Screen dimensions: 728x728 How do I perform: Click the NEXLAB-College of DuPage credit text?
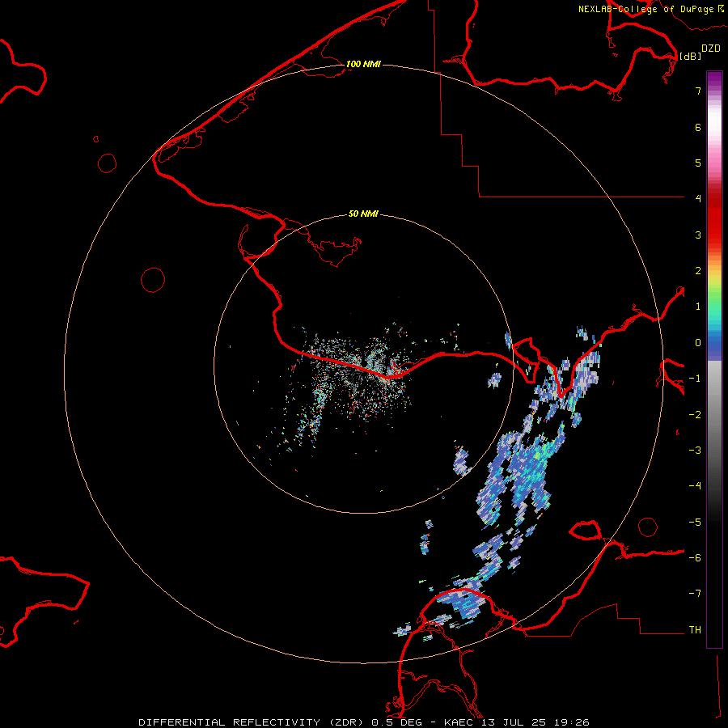click(x=645, y=9)
